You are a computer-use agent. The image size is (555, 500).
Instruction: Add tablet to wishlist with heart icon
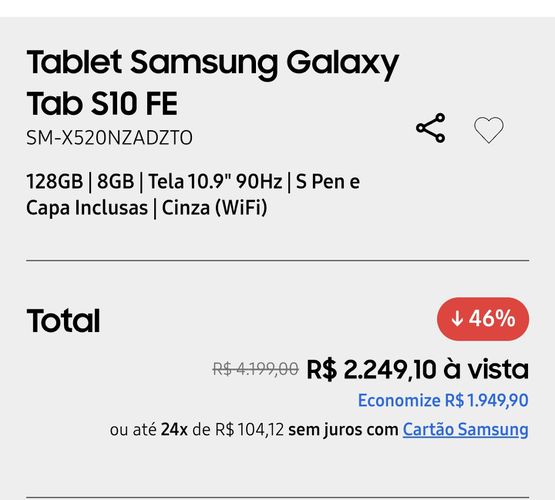click(x=489, y=129)
